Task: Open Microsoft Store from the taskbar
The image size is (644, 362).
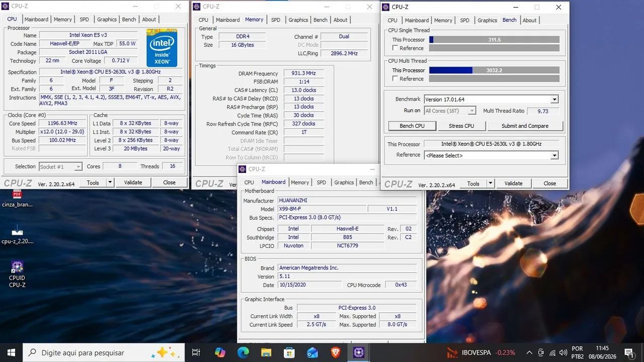Action: [x=289, y=352]
